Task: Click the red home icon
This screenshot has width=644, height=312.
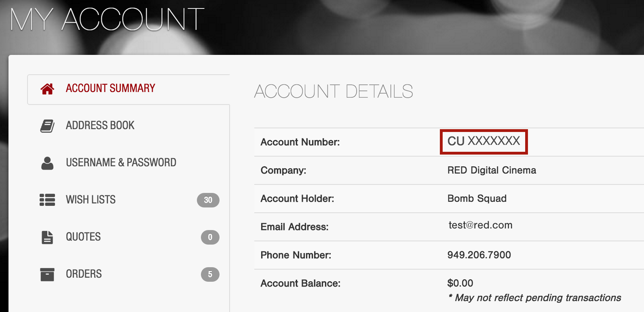Action: coord(47,89)
